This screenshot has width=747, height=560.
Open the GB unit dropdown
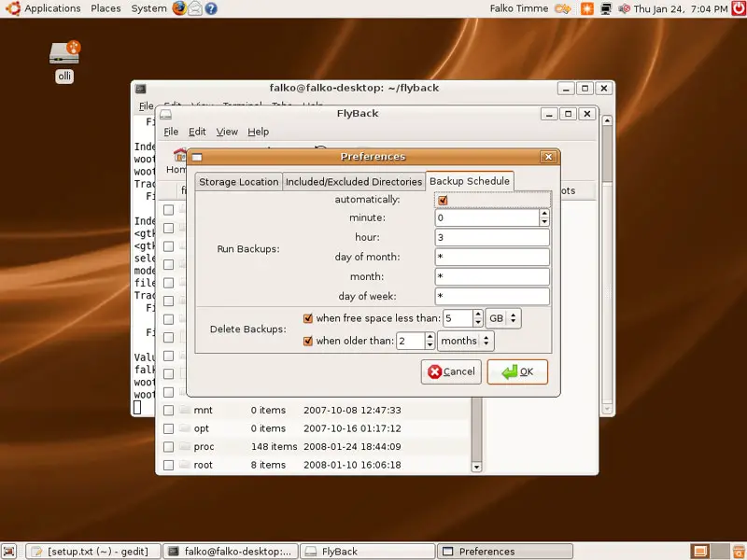tap(503, 318)
